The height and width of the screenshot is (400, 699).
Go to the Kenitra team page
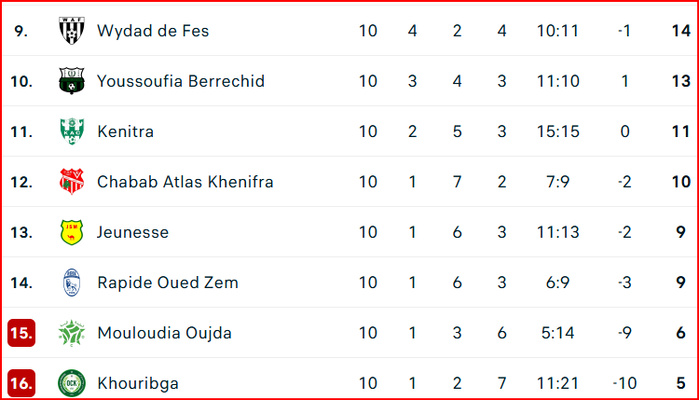click(x=125, y=131)
